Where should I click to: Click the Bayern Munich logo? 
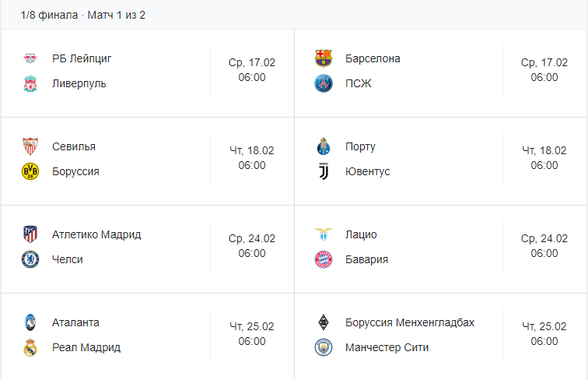(324, 259)
